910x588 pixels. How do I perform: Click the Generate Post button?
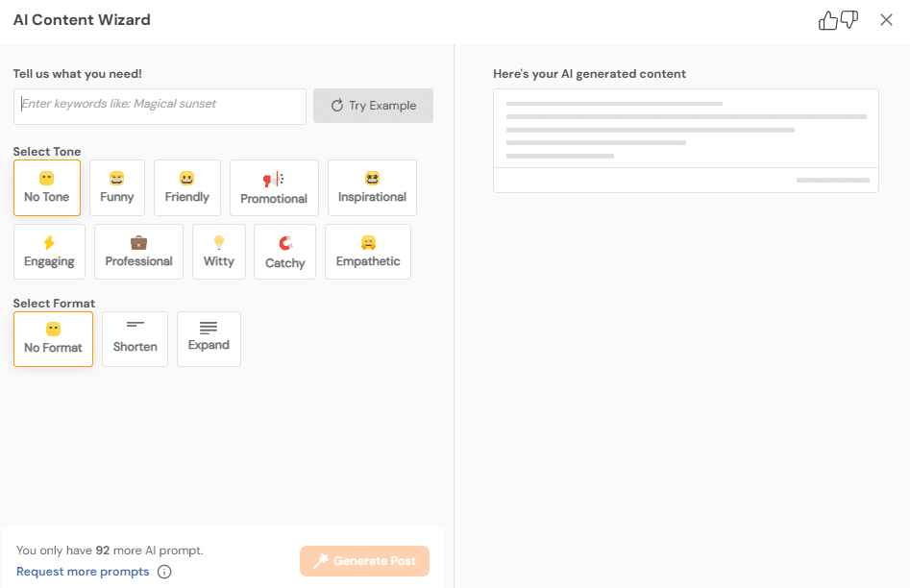click(364, 561)
